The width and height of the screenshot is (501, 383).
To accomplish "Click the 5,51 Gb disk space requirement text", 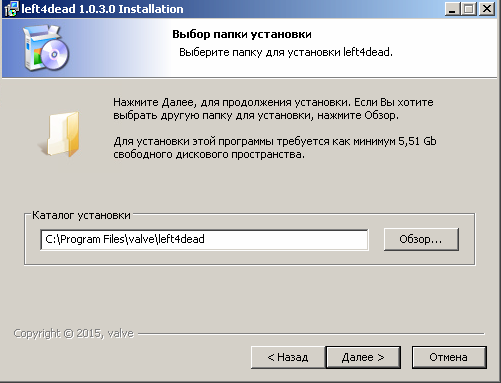I will click(x=417, y=141).
